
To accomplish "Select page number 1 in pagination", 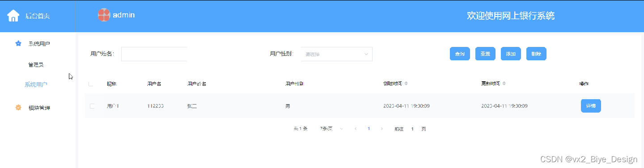I will click(369, 129).
